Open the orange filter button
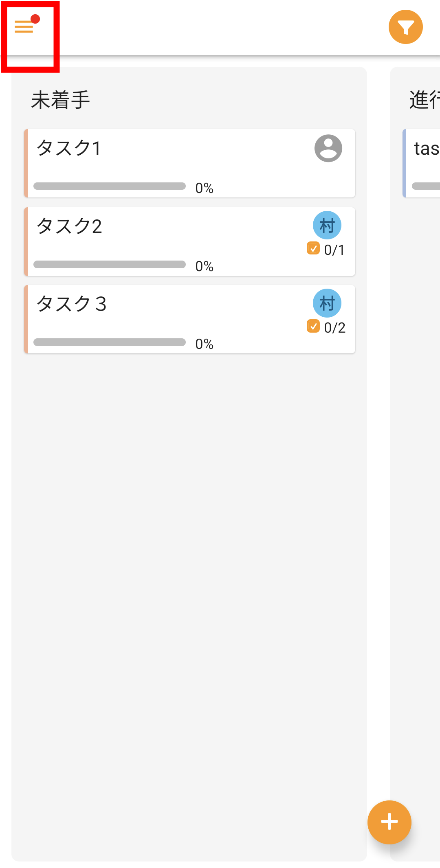Viewport: 440px width, 868px height. coord(405,27)
